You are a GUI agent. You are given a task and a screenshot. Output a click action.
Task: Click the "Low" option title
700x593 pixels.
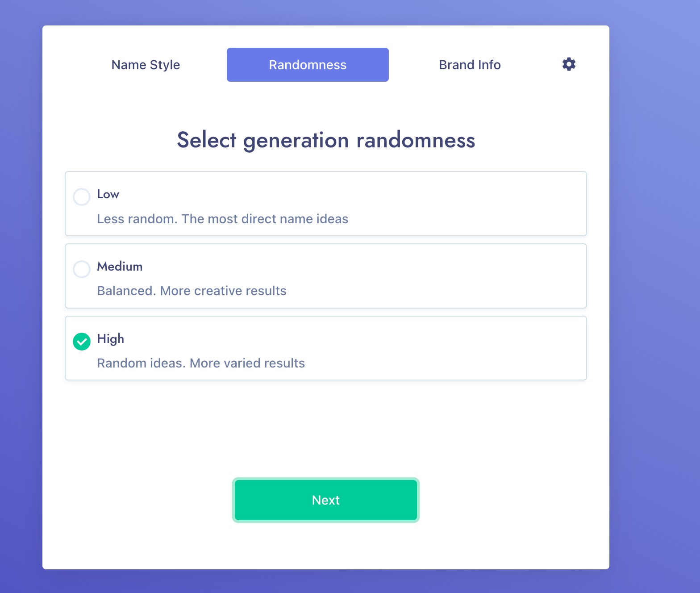108,194
